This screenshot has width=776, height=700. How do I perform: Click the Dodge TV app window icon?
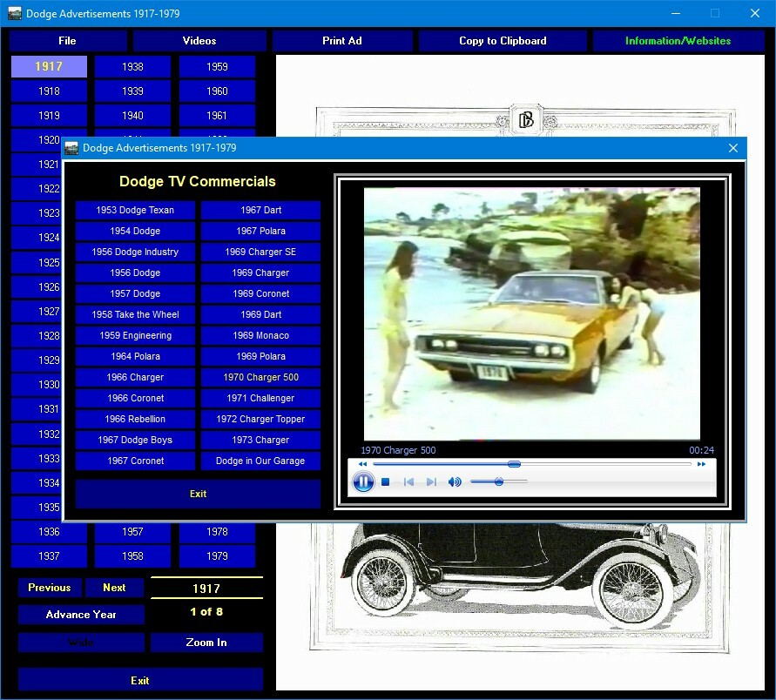click(x=71, y=148)
